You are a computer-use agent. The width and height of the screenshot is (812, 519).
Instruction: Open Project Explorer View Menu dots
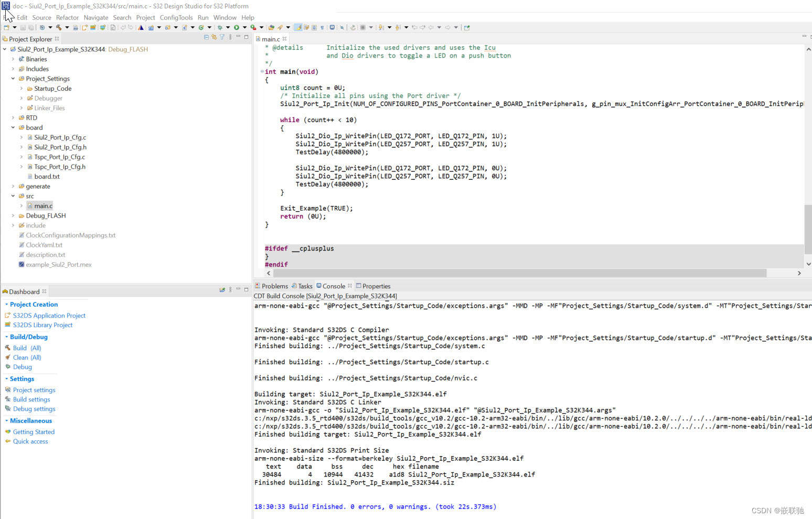[230, 37]
